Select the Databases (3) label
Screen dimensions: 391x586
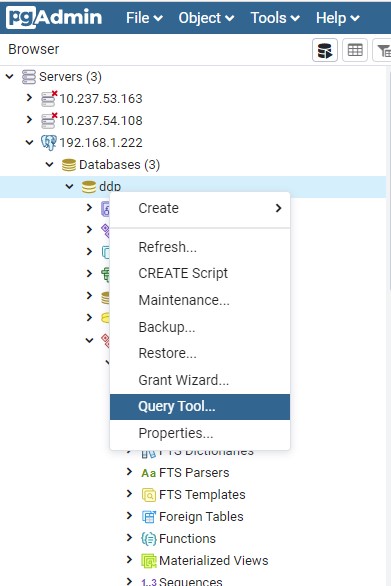(120, 165)
